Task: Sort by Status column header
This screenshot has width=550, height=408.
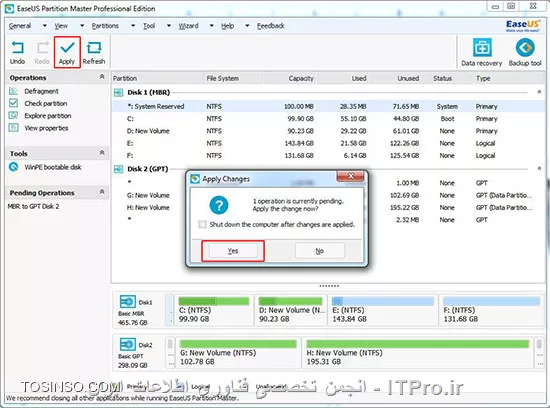Action: coord(446,78)
